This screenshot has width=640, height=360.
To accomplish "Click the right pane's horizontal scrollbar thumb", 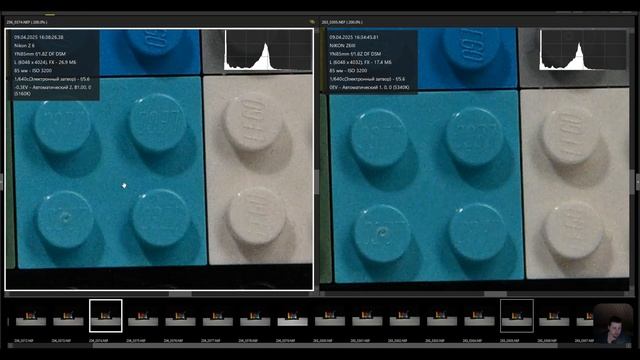I will [x=496, y=293].
